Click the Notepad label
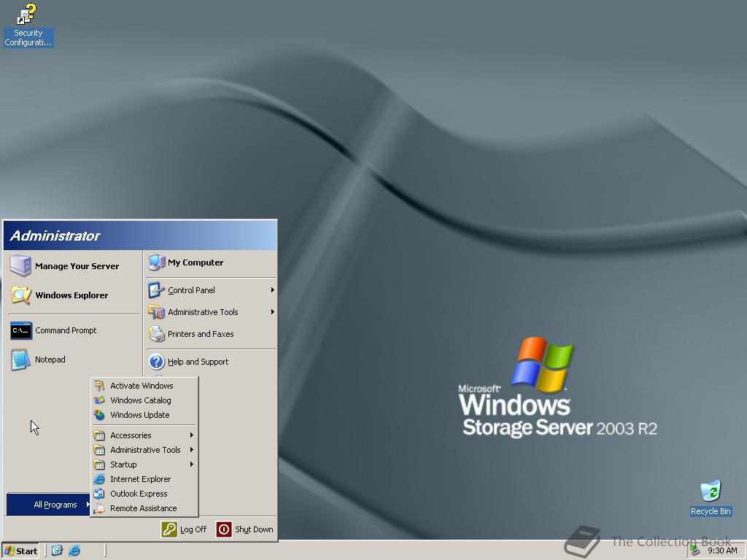This screenshot has height=560, width=747. pyautogui.click(x=50, y=359)
